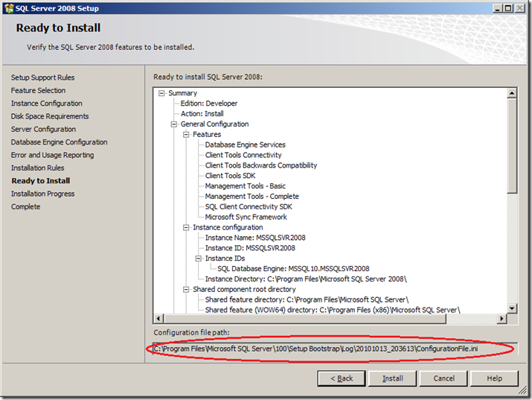Screen dimensions: 532x400
Task: Select Instance ID: MSSQLSVR2008 row
Action: 251,248
